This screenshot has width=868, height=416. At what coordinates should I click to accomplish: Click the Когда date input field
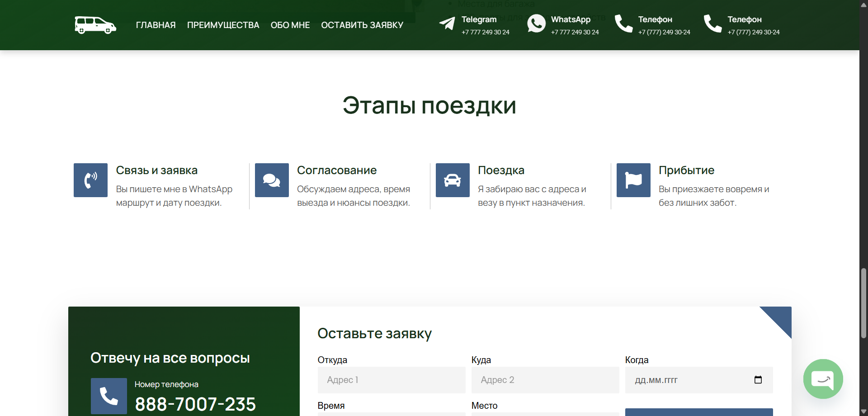coord(687,380)
